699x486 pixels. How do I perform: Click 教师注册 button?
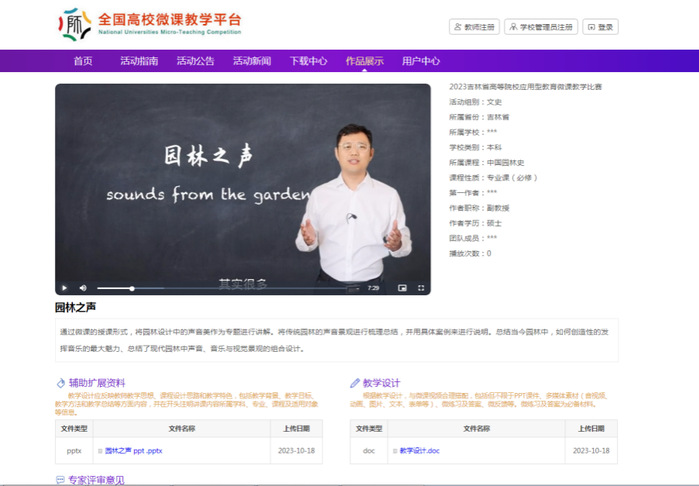point(474,27)
